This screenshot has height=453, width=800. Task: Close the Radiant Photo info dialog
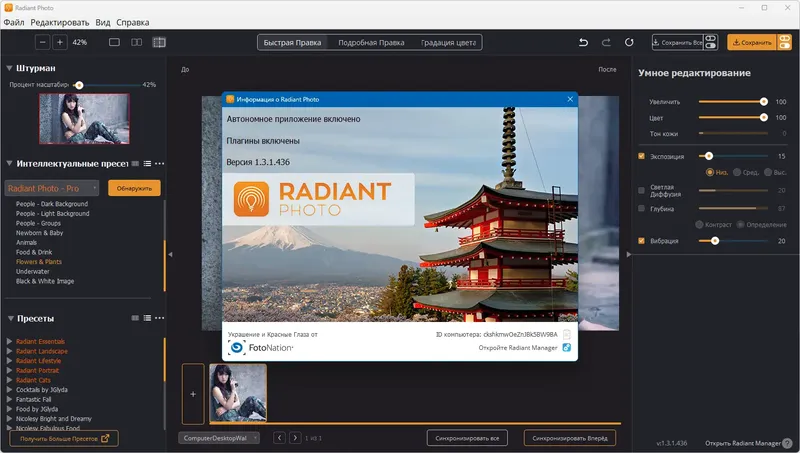click(570, 99)
